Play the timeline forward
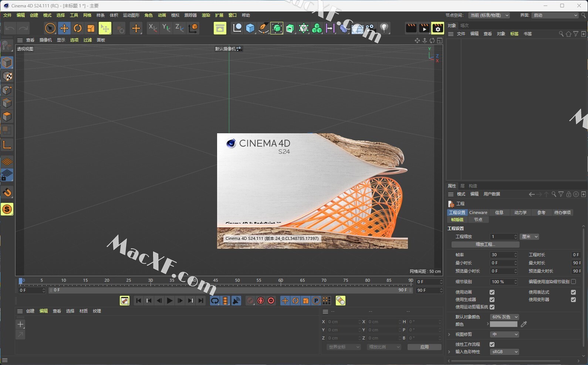Image resolution: width=588 pixels, height=365 pixels. 170,301
